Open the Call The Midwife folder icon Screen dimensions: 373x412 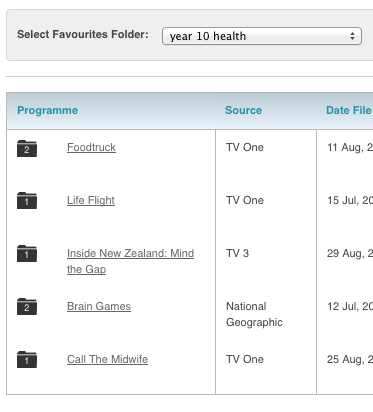click(x=27, y=359)
